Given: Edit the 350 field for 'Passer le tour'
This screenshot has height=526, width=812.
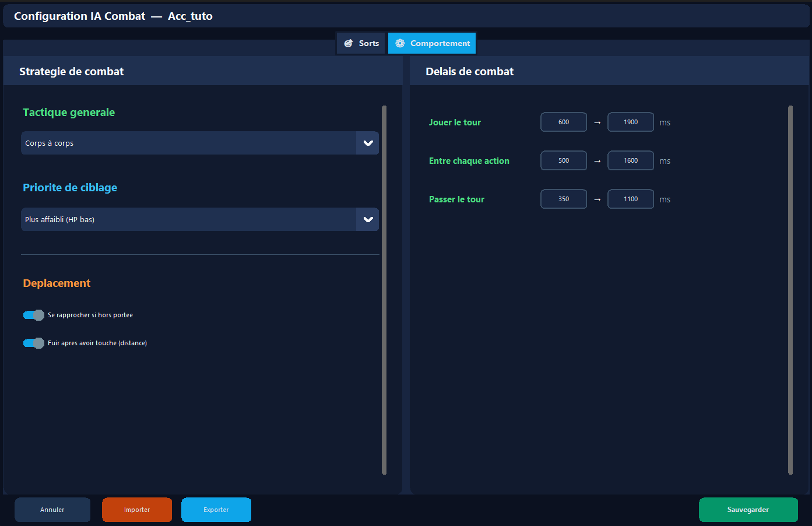Looking at the screenshot, I should pyautogui.click(x=563, y=199).
